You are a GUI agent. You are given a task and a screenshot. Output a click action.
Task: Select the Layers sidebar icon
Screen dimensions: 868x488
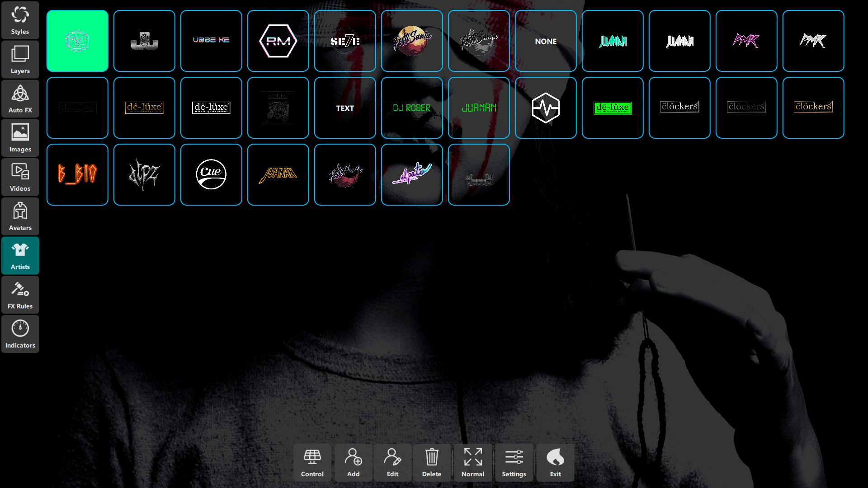click(20, 59)
